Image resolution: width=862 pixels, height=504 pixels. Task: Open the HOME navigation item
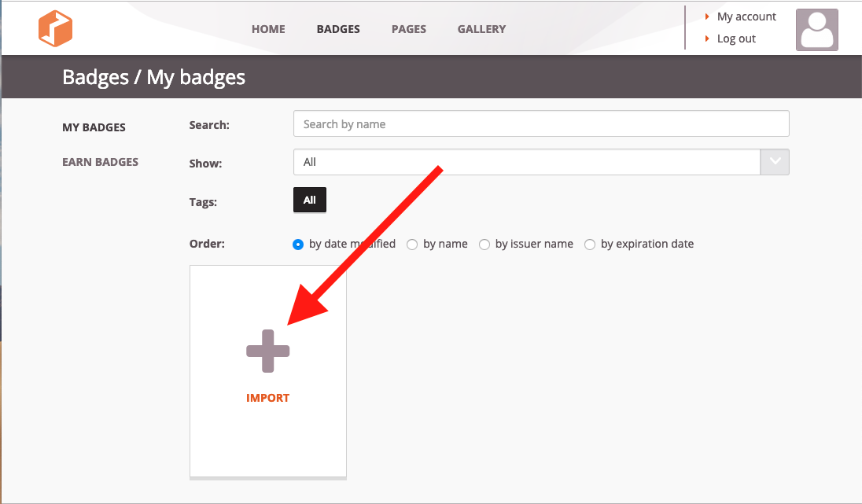[x=268, y=29]
